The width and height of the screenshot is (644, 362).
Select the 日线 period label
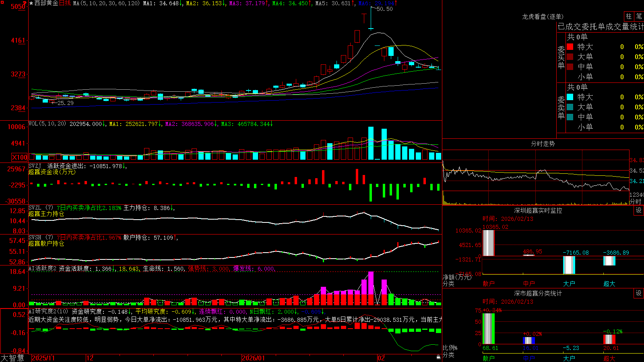[x=65, y=3]
